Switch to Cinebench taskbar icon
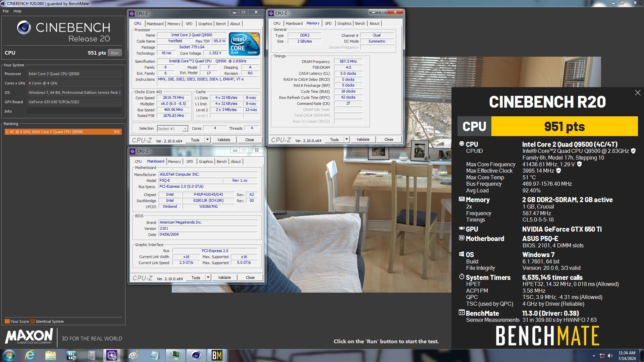The width and height of the screenshot is (644, 362). pyautogui.click(x=196, y=355)
